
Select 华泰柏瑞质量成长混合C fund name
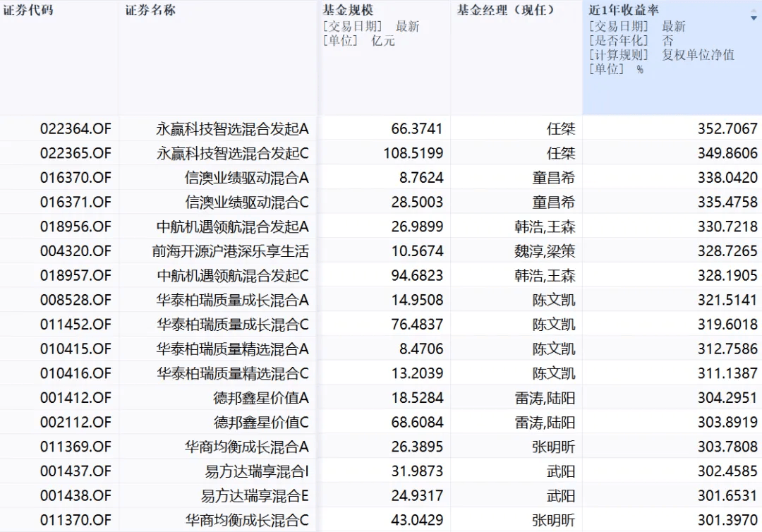click(232, 325)
